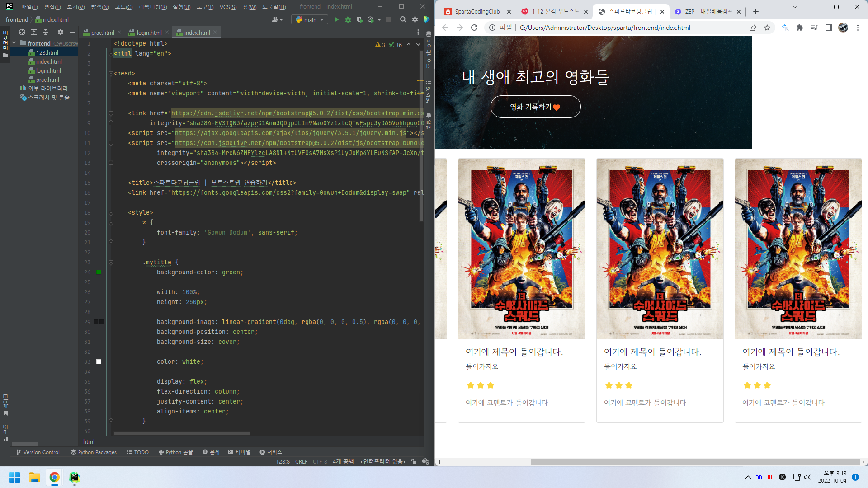Open Database tool window icon on right strip
This screenshot has height=488, width=868.
tap(429, 34)
